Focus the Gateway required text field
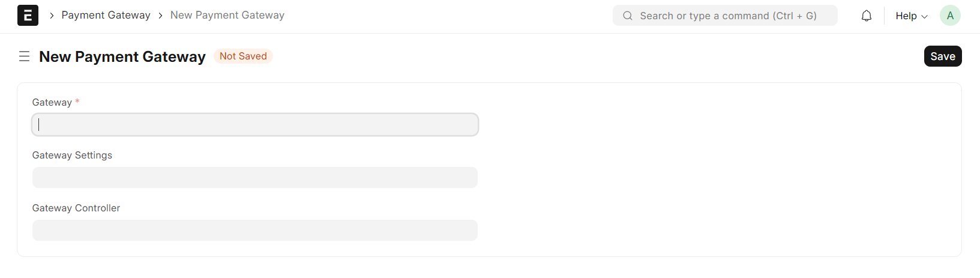 tap(255, 125)
